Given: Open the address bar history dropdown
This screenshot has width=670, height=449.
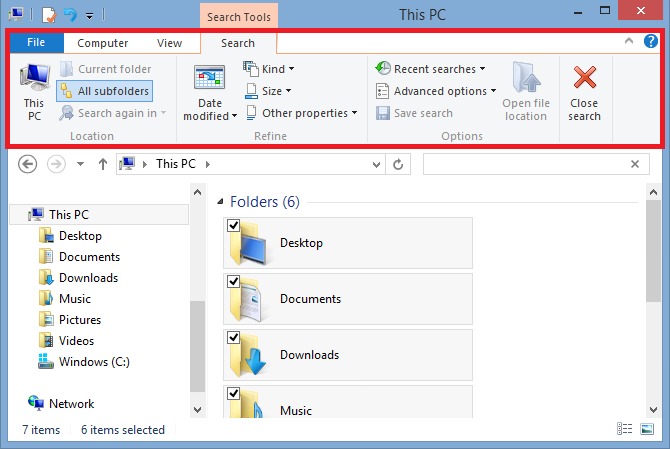Looking at the screenshot, I should [376, 164].
